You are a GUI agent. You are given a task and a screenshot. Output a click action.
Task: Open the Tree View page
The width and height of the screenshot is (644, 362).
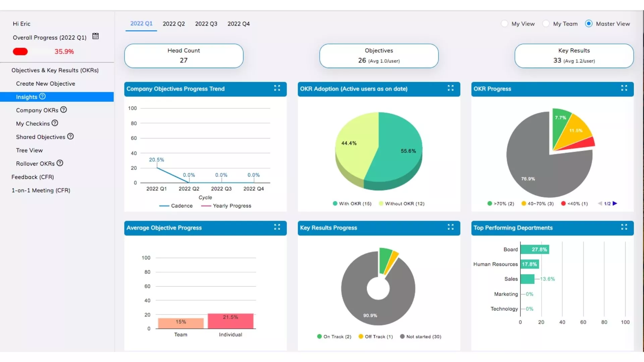click(x=30, y=150)
